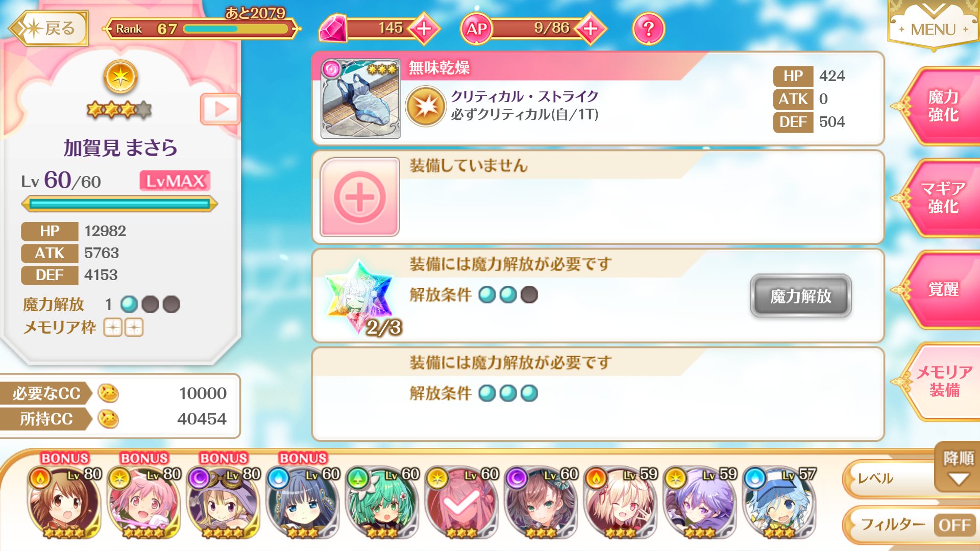Image resolution: width=980 pixels, height=551 pixels.
Task: Tap the pink play arrow icon
Action: coord(220,109)
